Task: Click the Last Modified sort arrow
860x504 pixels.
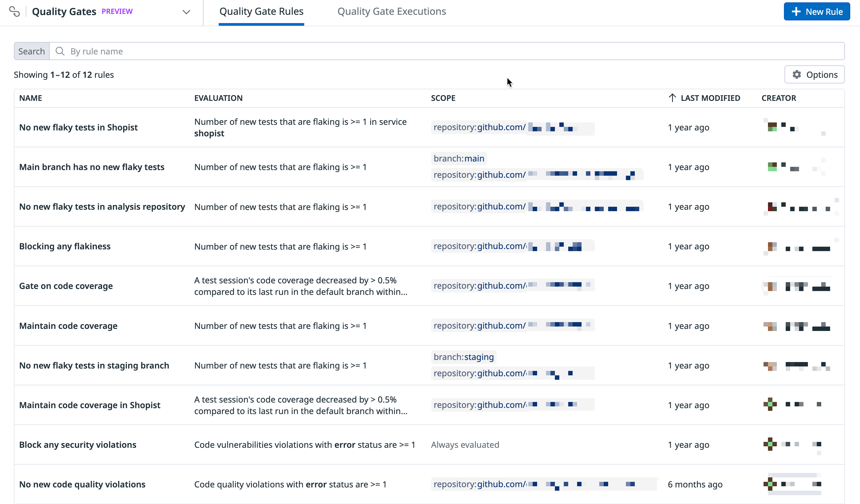Action: point(672,98)
